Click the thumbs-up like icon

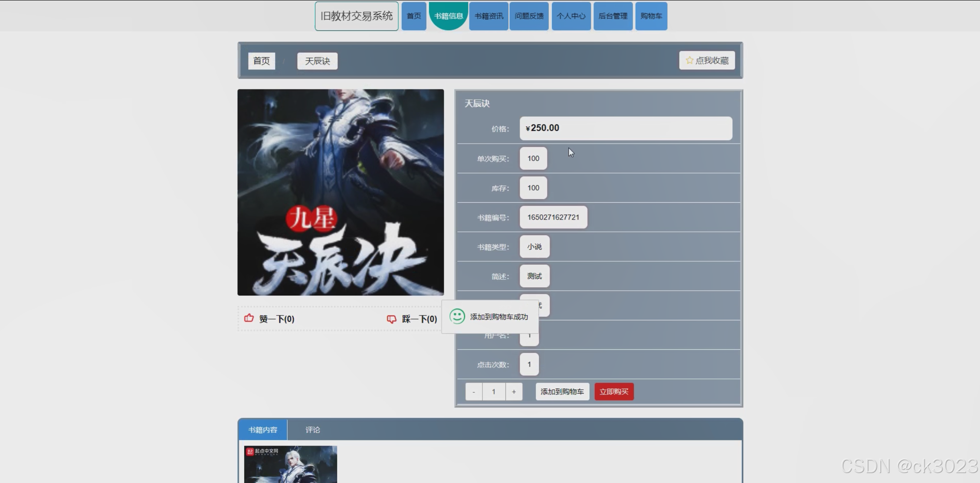249,318
